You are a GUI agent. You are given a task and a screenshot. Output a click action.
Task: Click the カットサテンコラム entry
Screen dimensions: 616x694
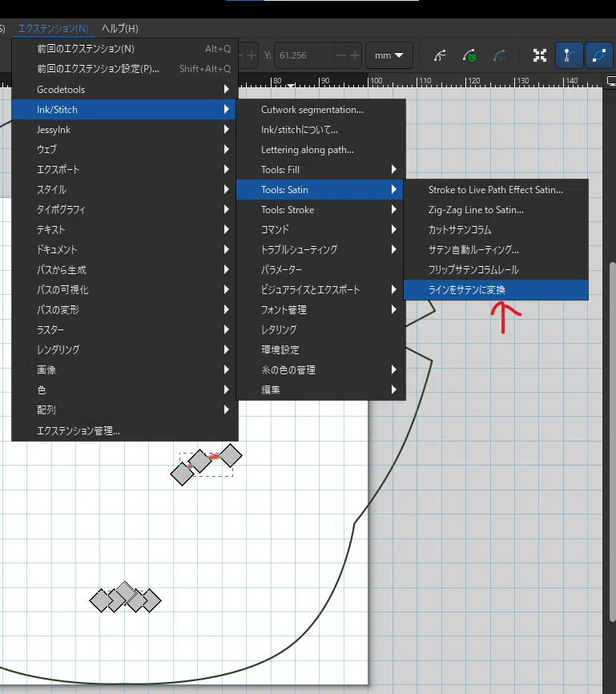496,230
